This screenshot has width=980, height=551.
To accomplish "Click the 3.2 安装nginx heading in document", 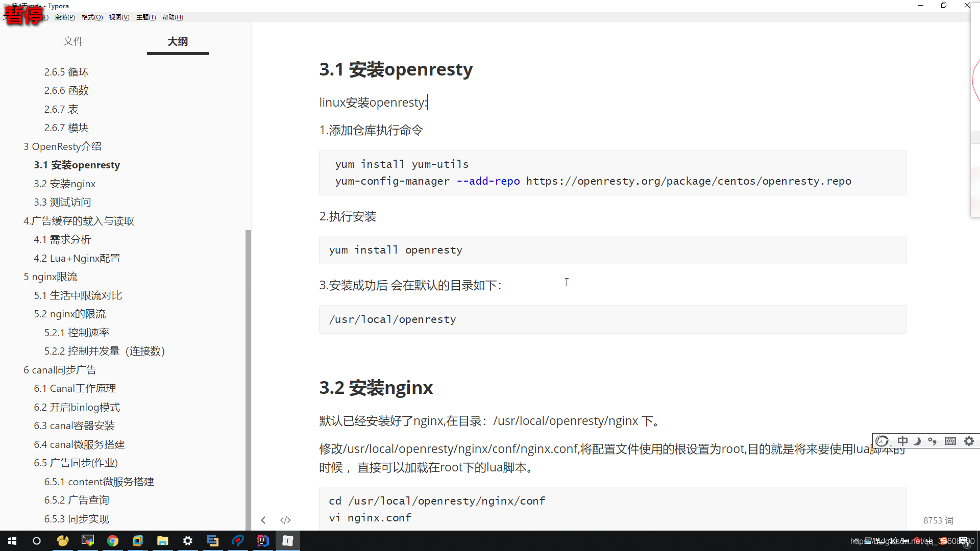I will 376,388.
